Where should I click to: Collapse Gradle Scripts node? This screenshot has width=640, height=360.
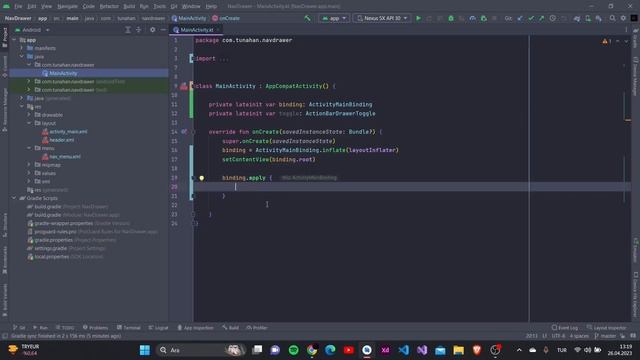14,198
